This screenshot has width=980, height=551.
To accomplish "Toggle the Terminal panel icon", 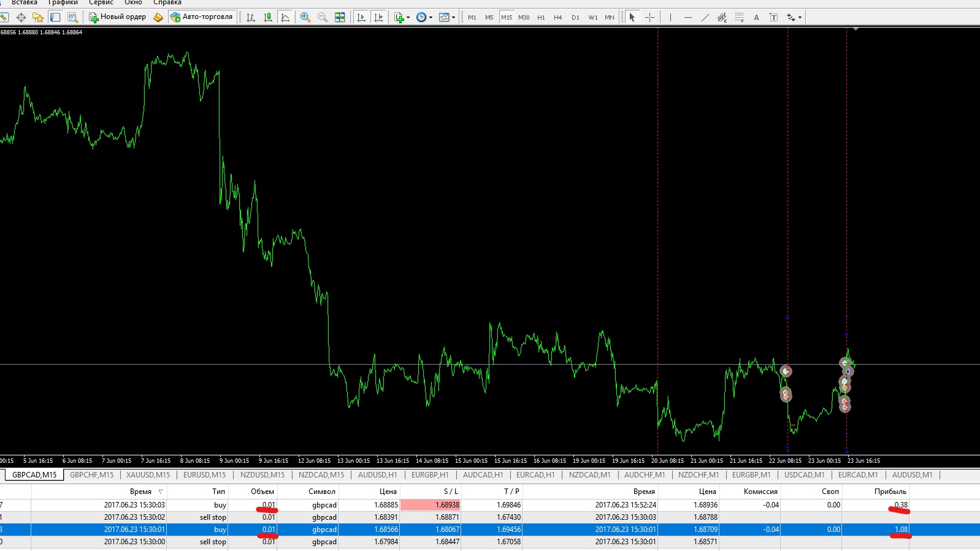I will click(55, 17).
